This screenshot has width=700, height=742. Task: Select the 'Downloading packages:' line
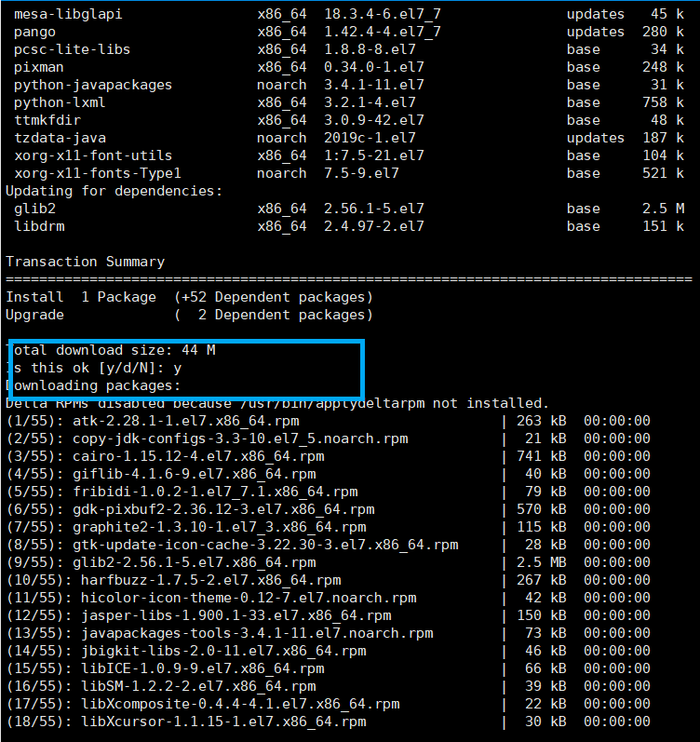(93, 386)
